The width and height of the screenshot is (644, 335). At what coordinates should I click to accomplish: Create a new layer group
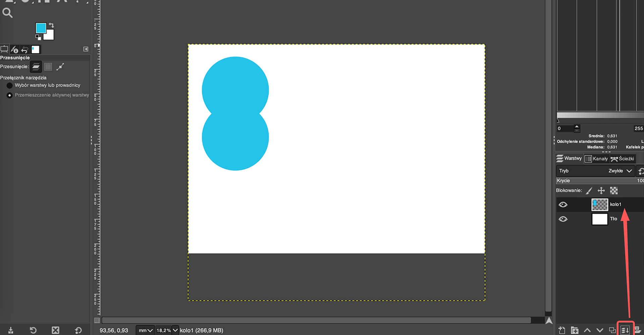coord(575,330)
